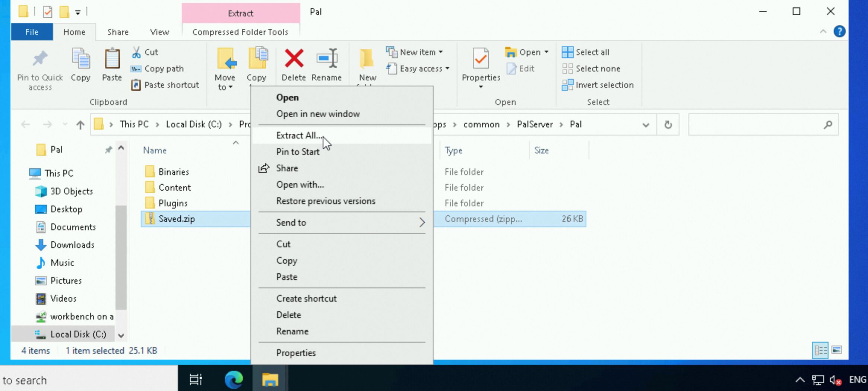868x391 pixels.
Task: Expand the address bar history dropdown
Action: [646, 125]
